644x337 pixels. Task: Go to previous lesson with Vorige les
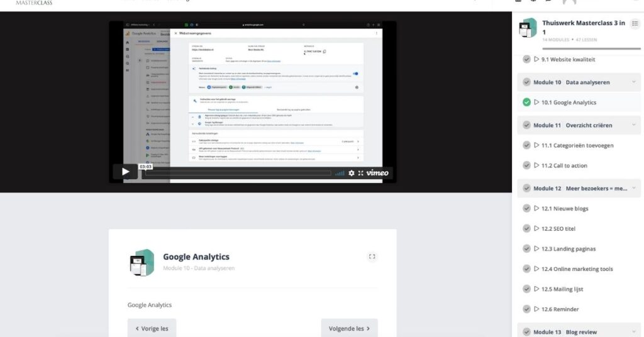pyautogui.click(x=152, y=328)
